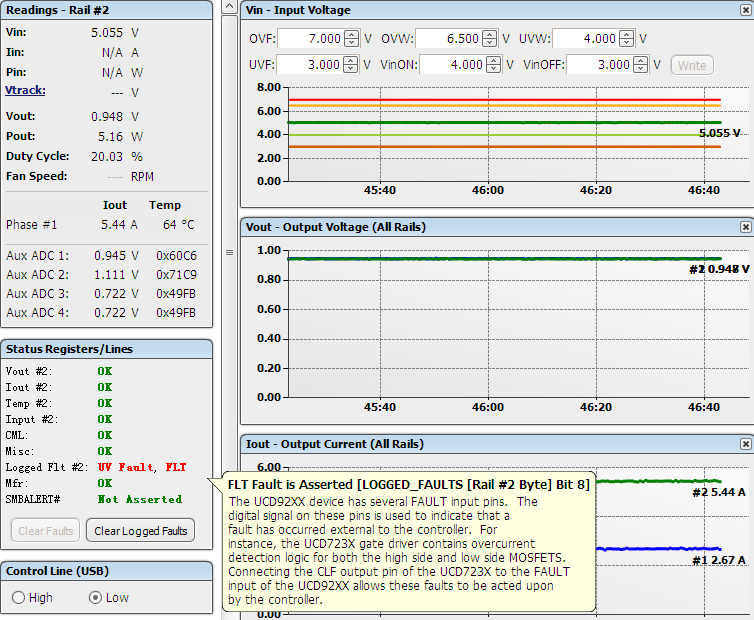
Task: Decrease the VinOFF value with down arrow
Action: pos(641,68)
